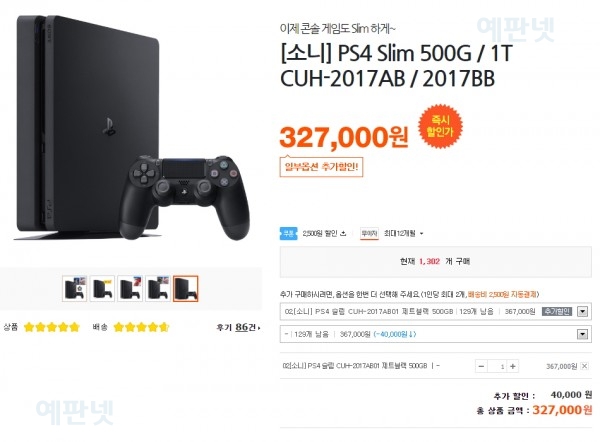600x442 pixels.
Task: Expand the 최대12개월 installment dropdown
Action: point(404,233)
